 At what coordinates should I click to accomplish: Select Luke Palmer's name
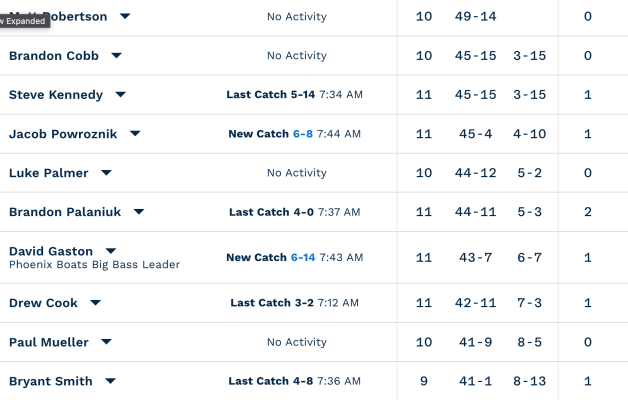click(x=49, y=173)
